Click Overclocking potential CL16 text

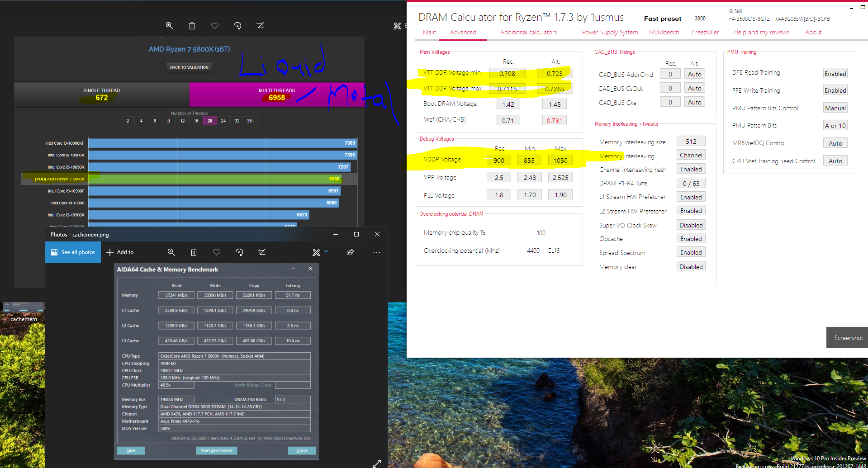pos(553,251)
